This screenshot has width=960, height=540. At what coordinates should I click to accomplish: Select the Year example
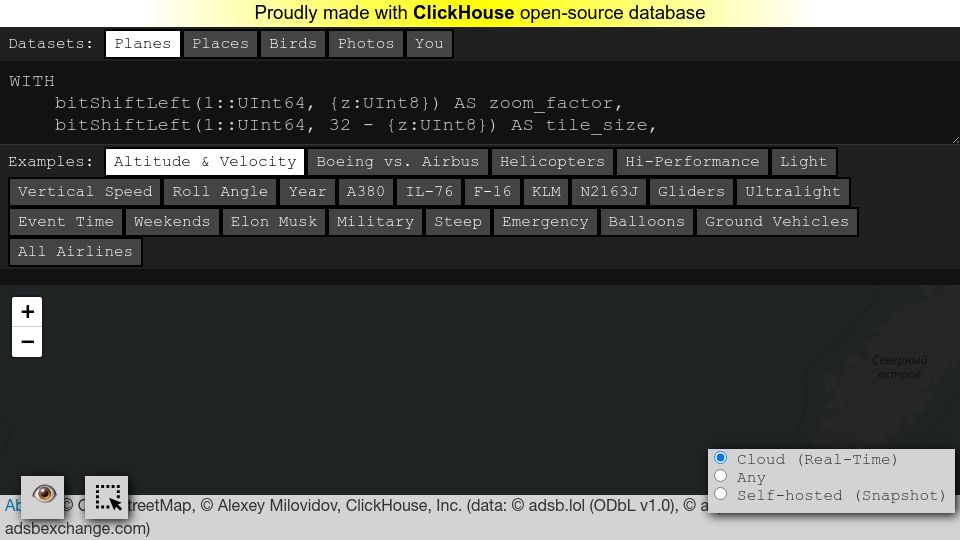coord(307,192)
